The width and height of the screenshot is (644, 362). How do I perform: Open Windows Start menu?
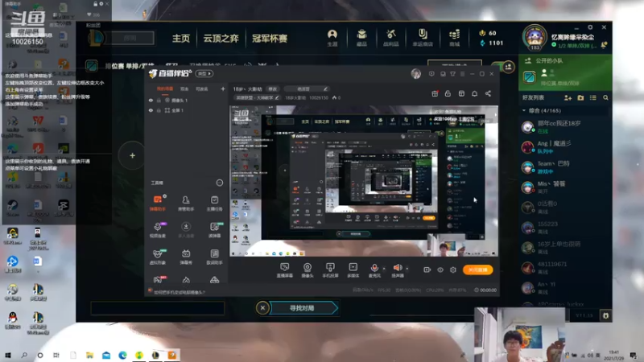tap(7, 355)
